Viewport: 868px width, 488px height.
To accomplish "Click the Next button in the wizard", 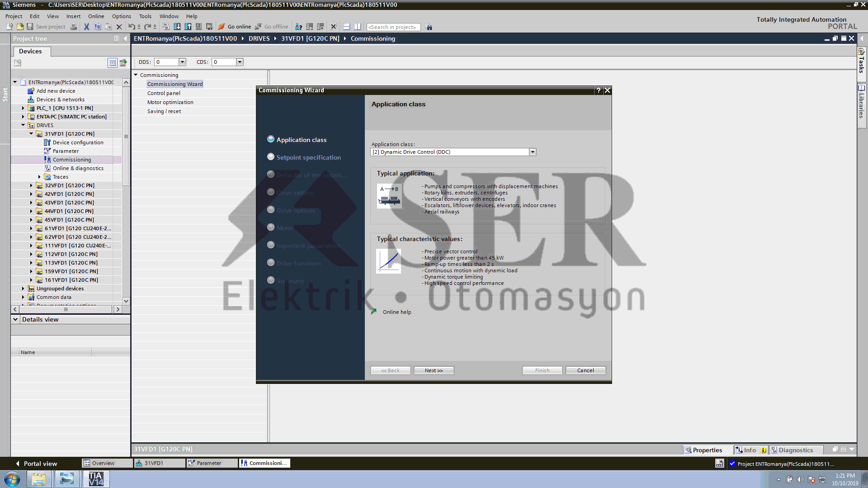I will point(433,370).
